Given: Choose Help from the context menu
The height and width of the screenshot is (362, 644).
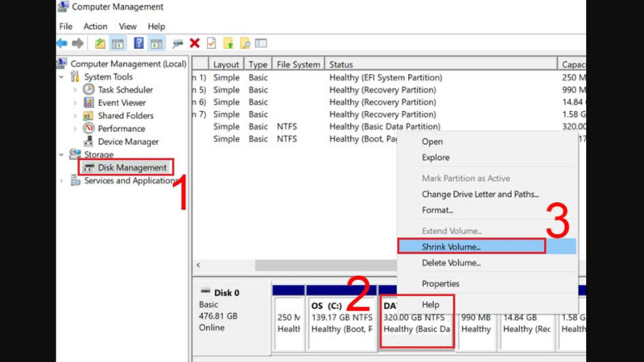Looking at the screenshot, I should point(431,305).
